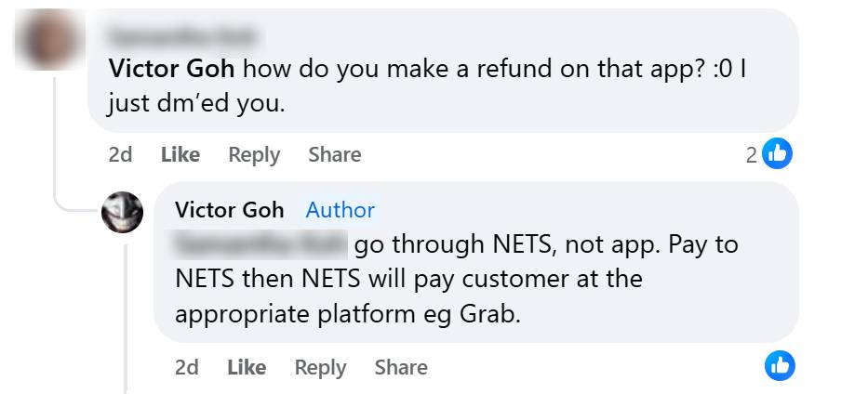Open reaction count 2 on first comment

pos(752,155)
